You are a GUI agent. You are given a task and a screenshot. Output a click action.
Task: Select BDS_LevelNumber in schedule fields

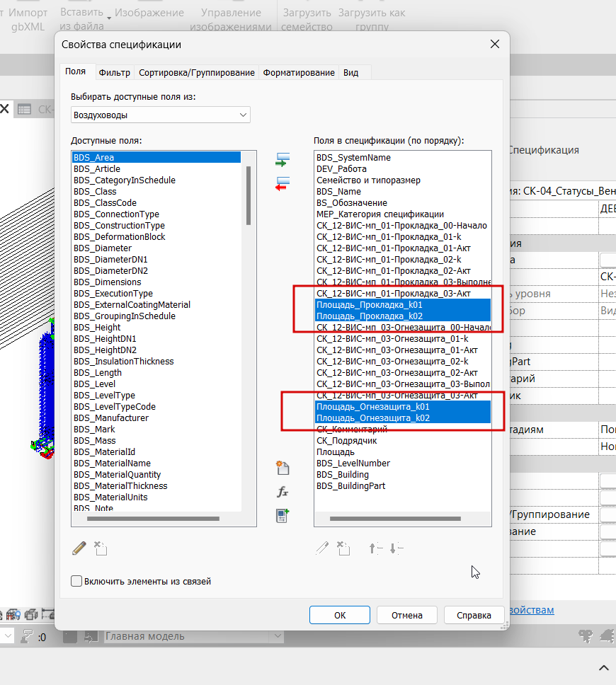tap(403, 463)
